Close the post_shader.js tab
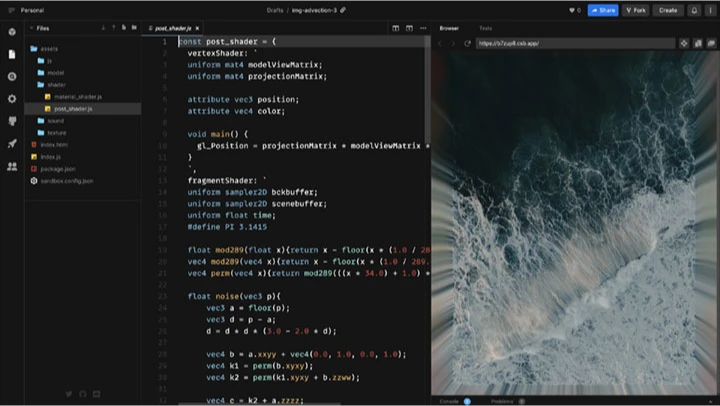This screenshot has height=406, width=720. coord(197,28)
